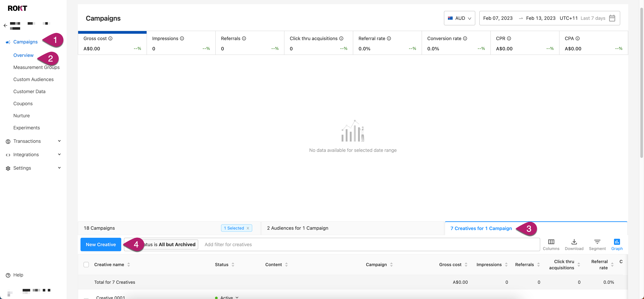Click the end date Feb 13, 2023
The width and height of the screenshot is (644, 299).
point(541,18)
